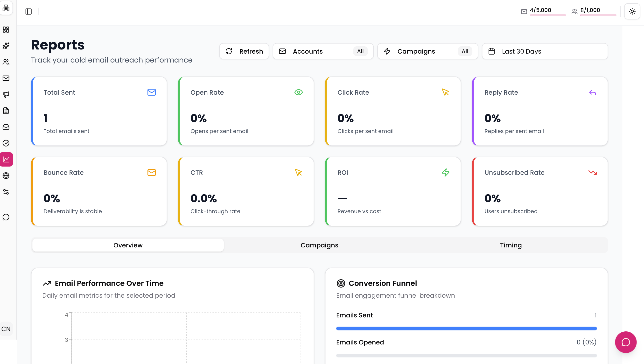Open the Email envelope section in sidebar
This screenshot has width=644, height=364.
(6, 78)
